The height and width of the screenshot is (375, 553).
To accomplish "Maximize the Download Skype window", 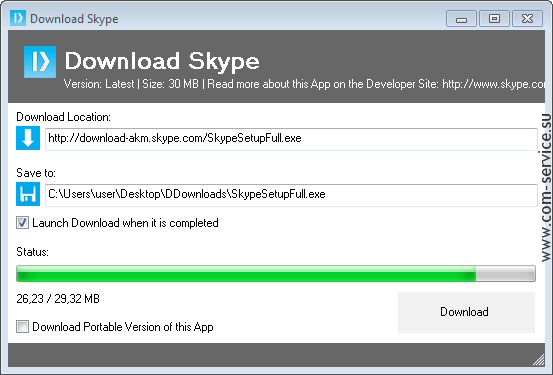I will 494,18.
